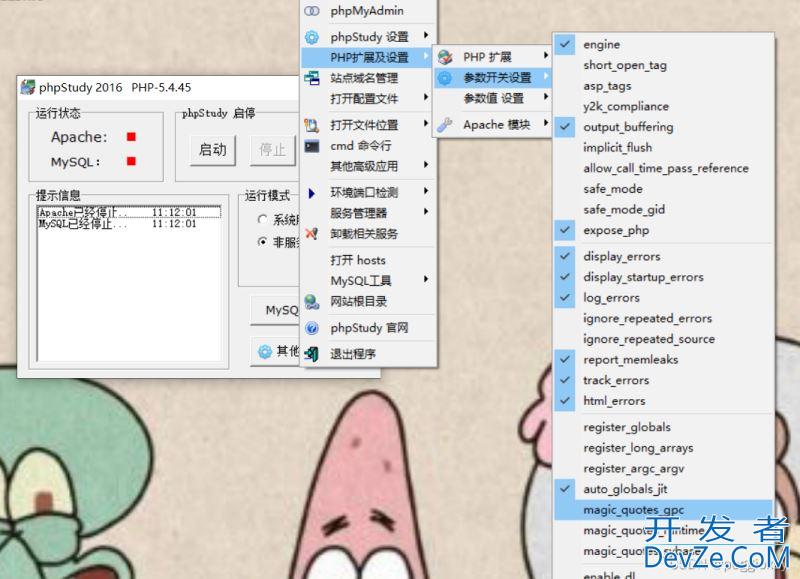This screenshot has height=579, width=800.
Task: Expand PHP 扩展 submenu arrow
Action: pyautogui.click(x=546, y=55)
